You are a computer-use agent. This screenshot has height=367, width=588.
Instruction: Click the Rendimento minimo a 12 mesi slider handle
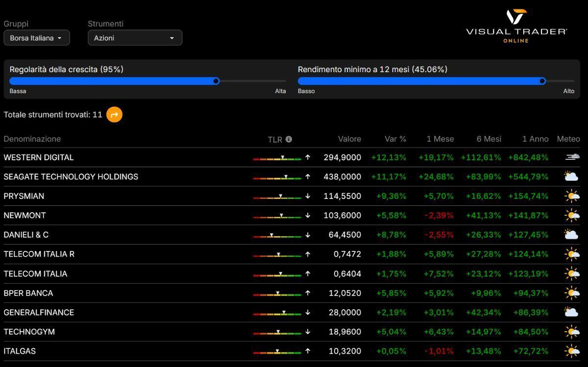pos(542,81)
